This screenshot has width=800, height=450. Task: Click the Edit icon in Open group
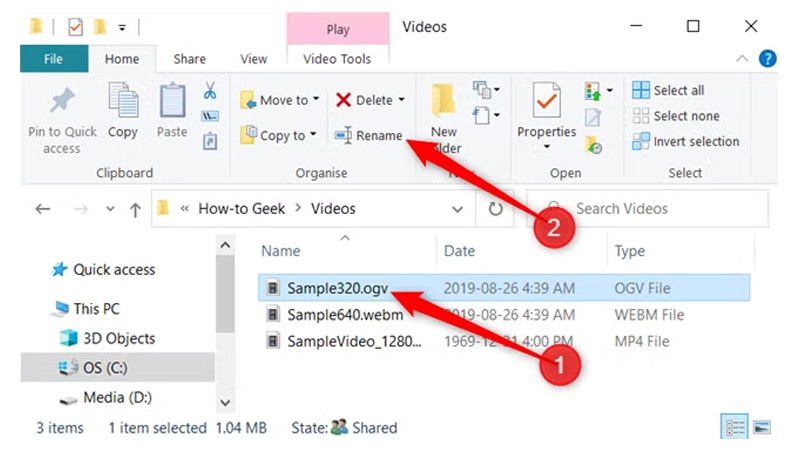[592, 118]
